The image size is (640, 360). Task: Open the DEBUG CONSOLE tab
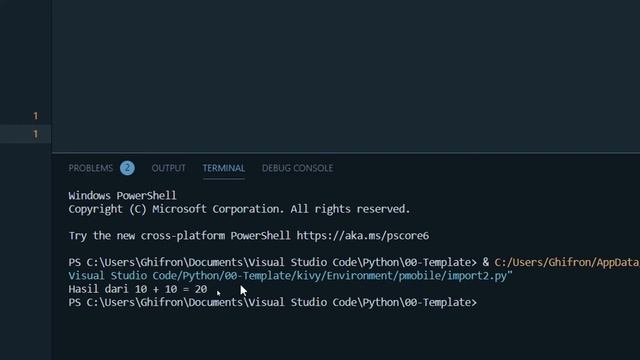coord(298,168)
